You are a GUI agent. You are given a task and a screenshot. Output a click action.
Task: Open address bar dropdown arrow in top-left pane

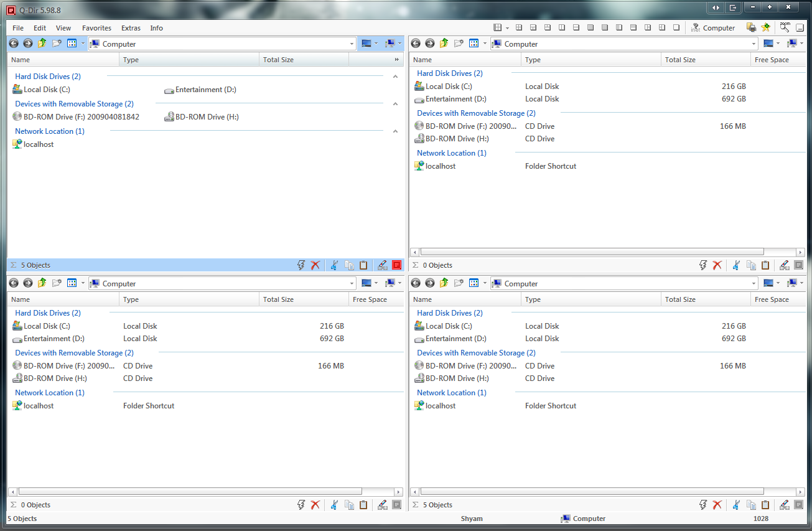coord(352,44)
